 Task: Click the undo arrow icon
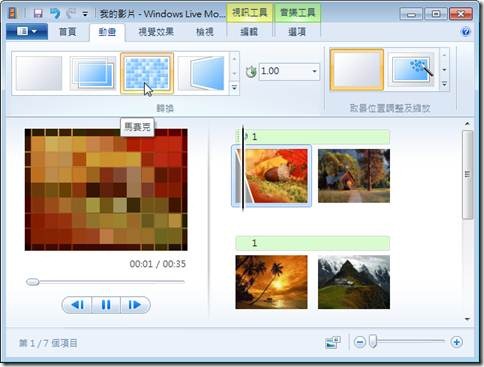[55, 13]
